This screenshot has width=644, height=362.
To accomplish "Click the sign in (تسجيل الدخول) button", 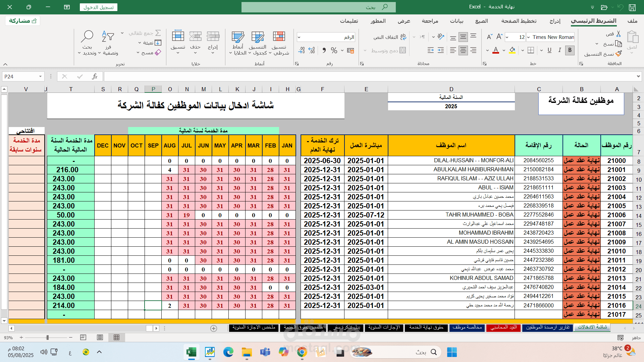I will 99,7.
